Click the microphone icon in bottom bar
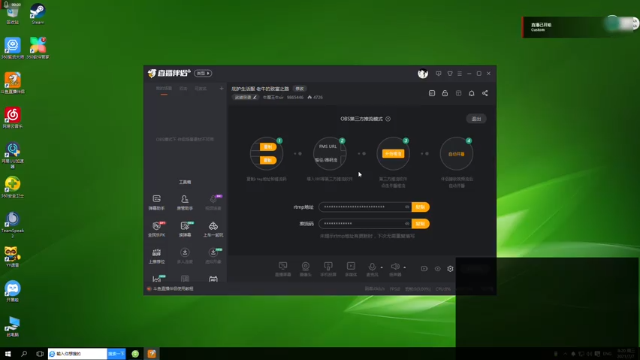The height and width of the screenshot is (360, 640). (x=372, y=267)
